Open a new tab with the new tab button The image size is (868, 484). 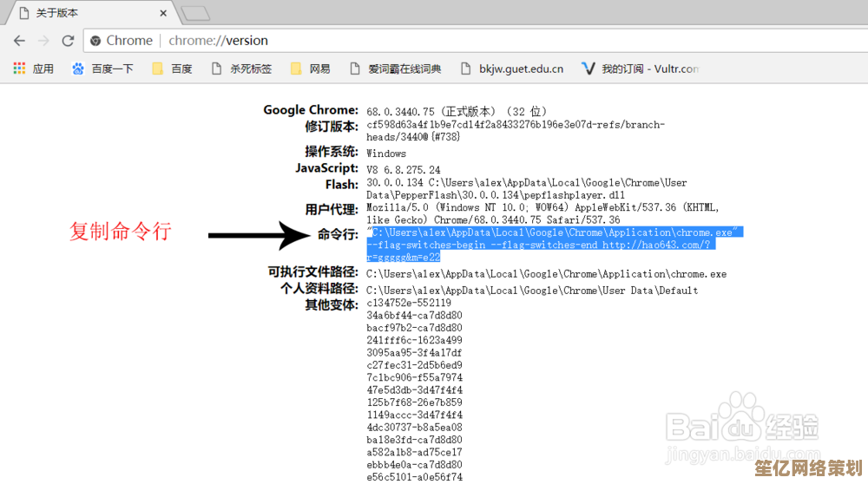pos(195,13)
